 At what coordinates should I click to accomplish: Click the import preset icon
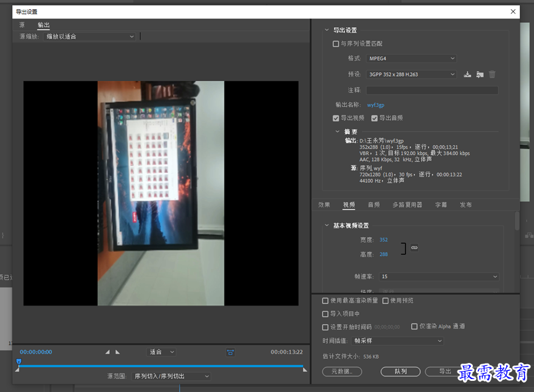(480, 74)
